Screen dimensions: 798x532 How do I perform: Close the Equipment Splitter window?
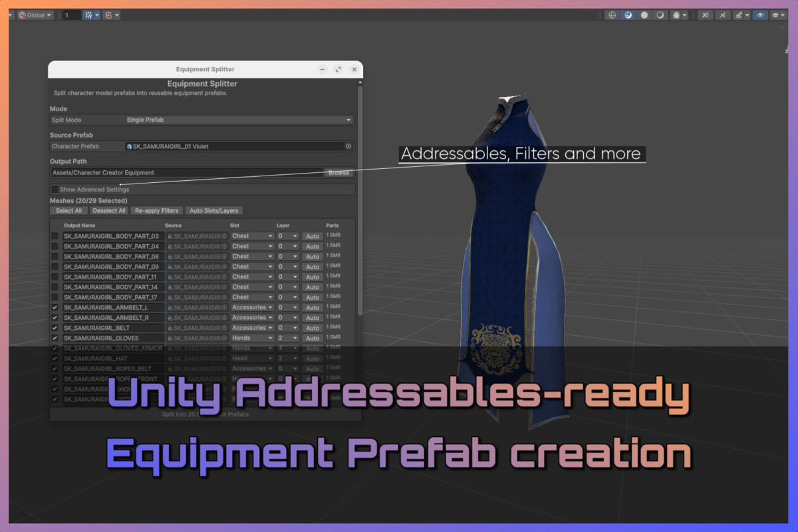click(x=354, y=69)
